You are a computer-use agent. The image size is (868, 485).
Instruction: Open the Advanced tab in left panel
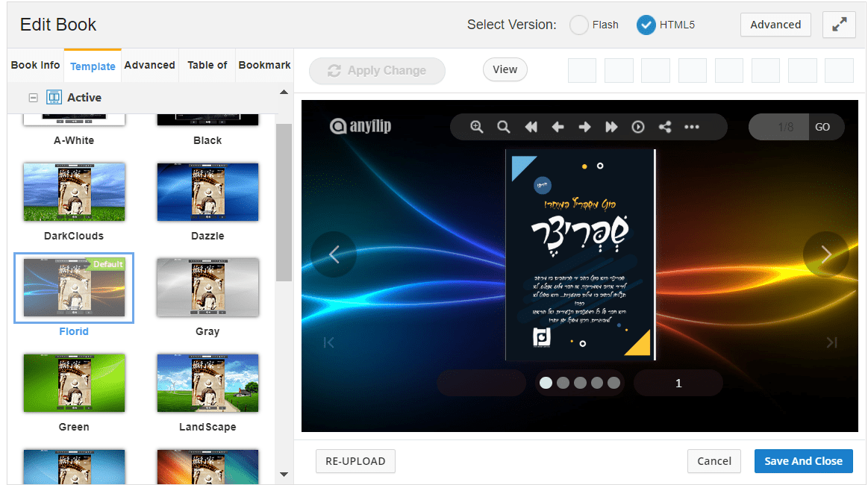pyautogui.click(x=149, y=65)
